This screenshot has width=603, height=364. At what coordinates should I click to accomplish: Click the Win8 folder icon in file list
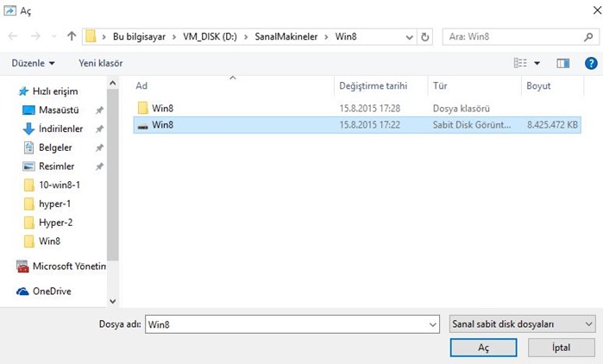142,108
